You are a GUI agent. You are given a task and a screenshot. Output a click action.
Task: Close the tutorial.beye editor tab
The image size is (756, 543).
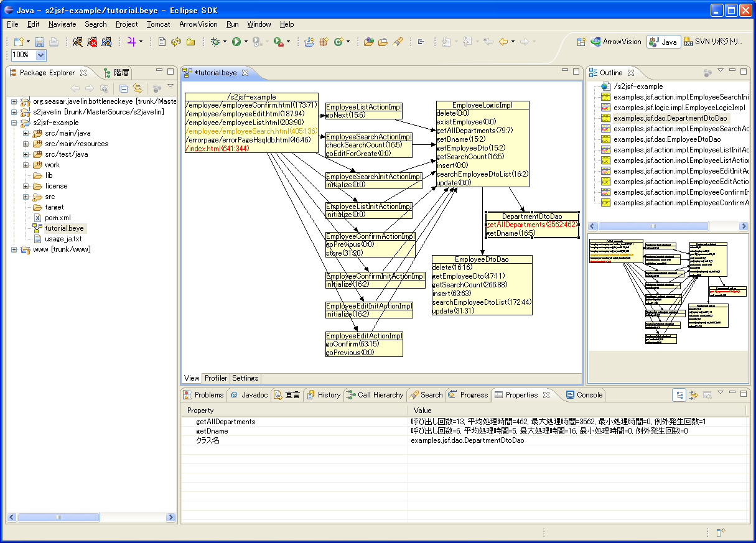pos(245,73)
